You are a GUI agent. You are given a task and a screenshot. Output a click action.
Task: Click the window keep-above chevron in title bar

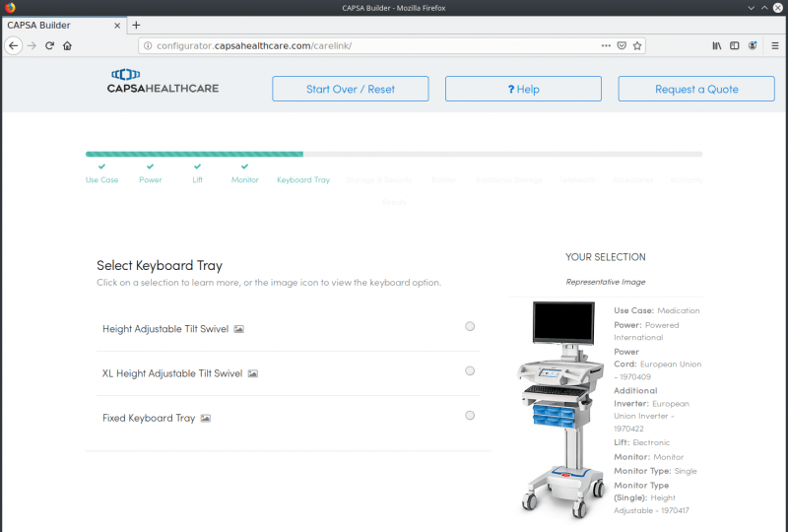(764, 8)
